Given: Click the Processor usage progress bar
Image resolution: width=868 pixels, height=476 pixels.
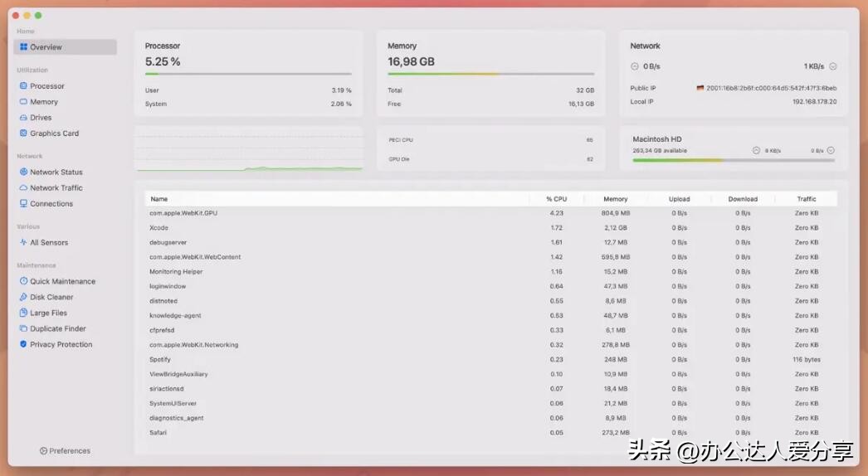Looking at the screenshot, I should coord(248,74).
